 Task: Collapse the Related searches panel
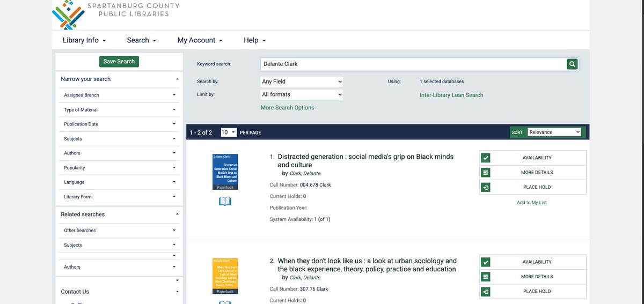tap(119, 214)
